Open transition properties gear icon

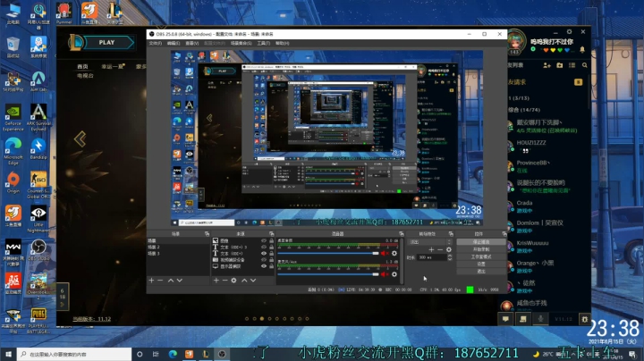click(448, 249)
